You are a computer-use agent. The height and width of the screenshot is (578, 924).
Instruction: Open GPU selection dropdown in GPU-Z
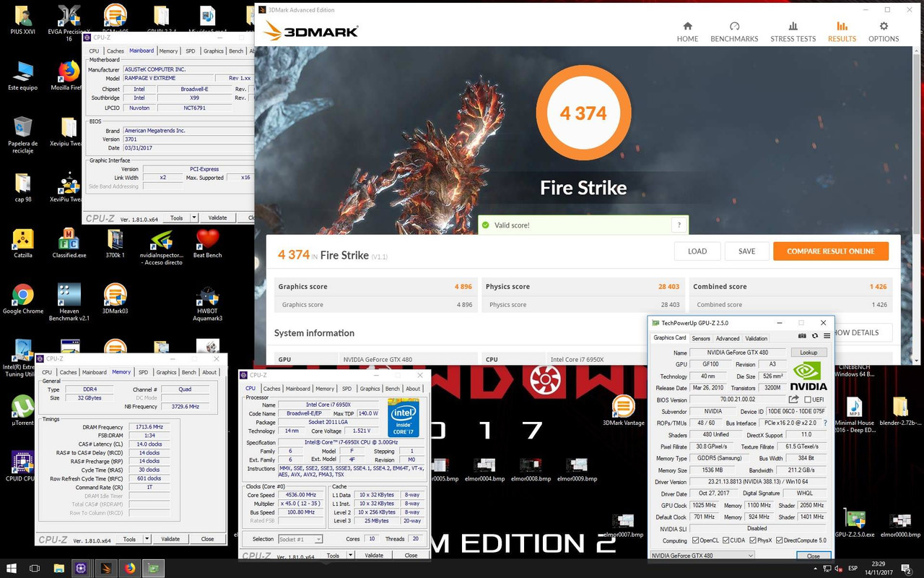[702, 556]
